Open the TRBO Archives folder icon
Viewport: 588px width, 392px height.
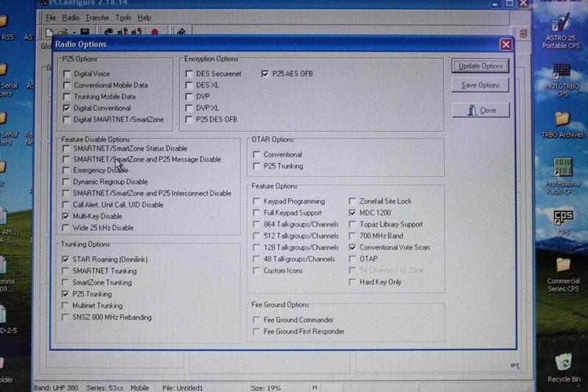562,121
